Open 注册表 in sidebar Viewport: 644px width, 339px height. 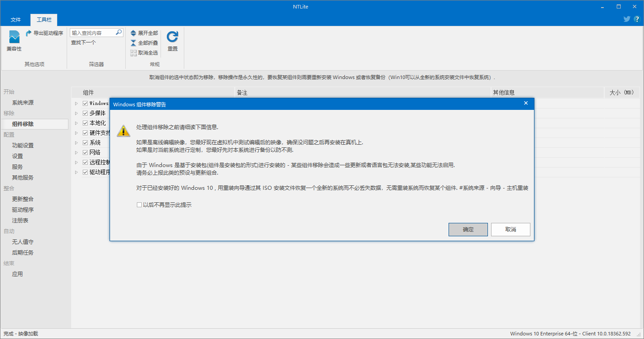[20, 221]
